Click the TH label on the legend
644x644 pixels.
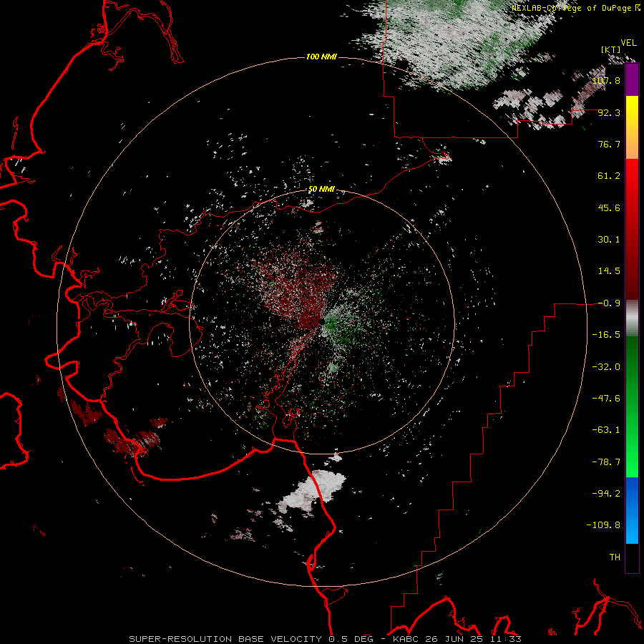click(615, 557)
